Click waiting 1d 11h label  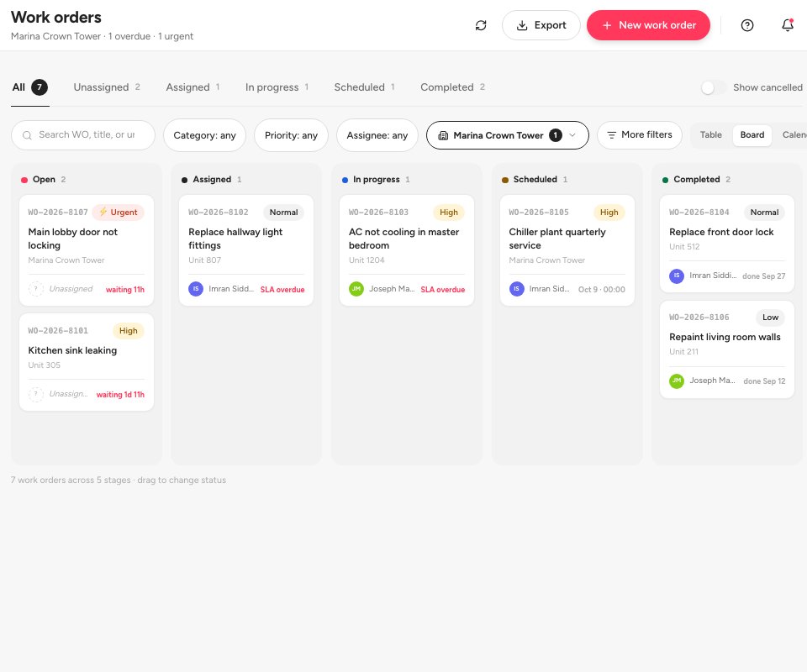[x=120, y=394]
